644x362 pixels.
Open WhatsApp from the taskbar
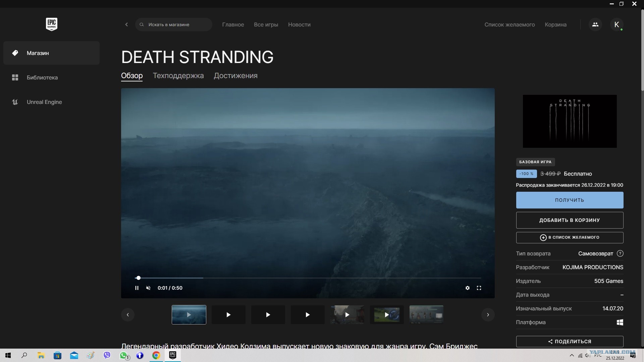click(x=123, y=355)
